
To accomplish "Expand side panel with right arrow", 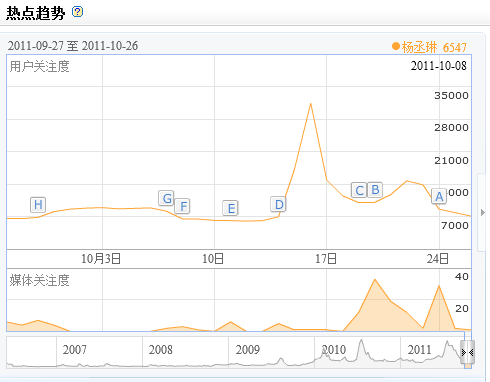I will point(483,212).
